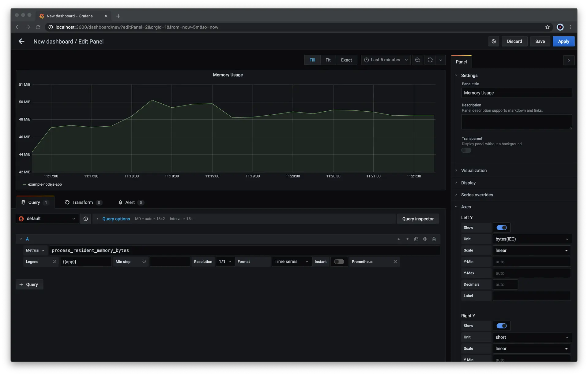Duplicate query A with the copy icon
This screenshot has height=375, width=588.
416,239
